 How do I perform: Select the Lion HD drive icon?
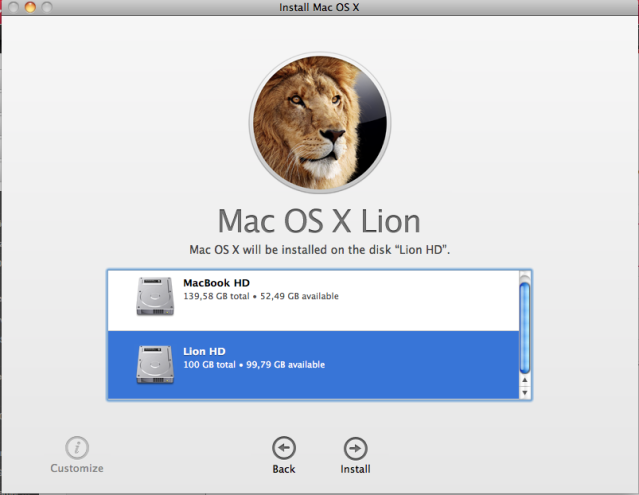click(x=155, y=365)
